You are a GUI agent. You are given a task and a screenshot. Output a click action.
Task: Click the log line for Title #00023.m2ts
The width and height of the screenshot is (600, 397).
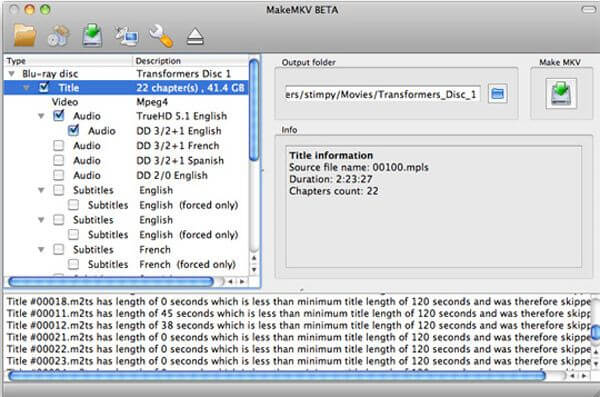[x=299, y=361]
